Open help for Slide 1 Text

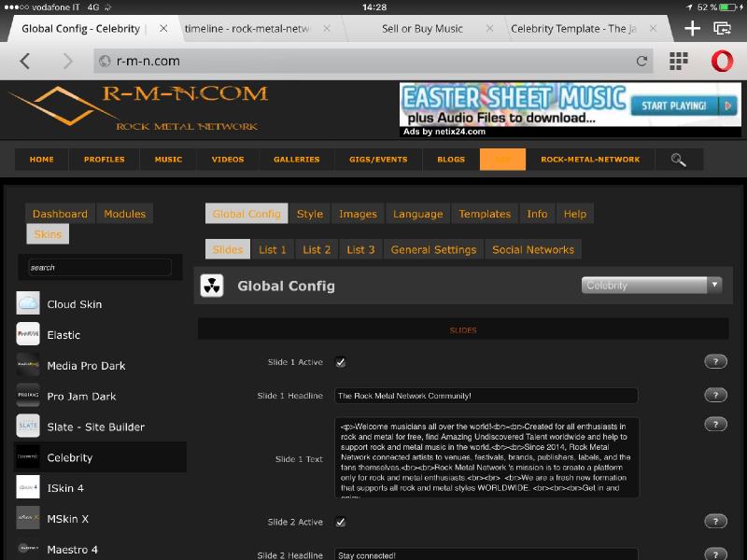click(715, 425)
